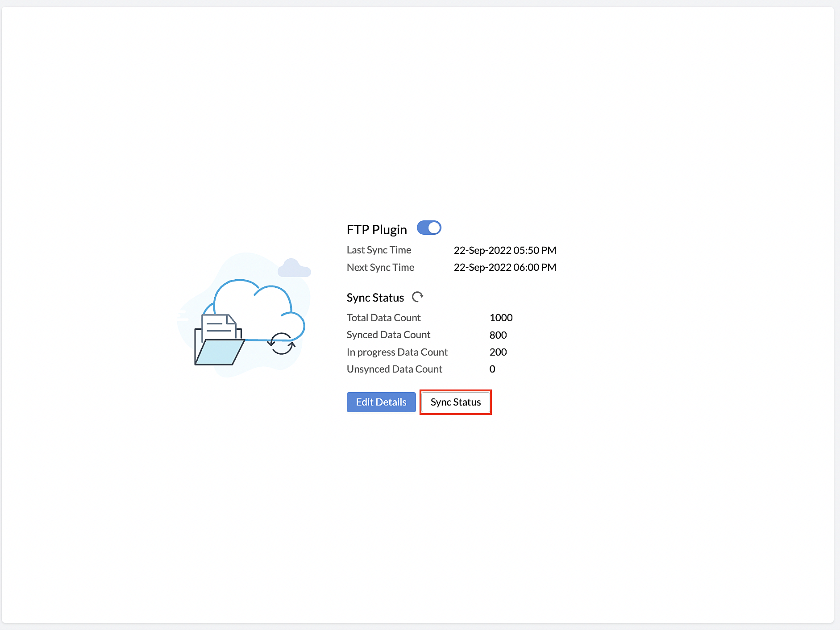Open Edit Details for the FTP plugin

pos(381,402)
